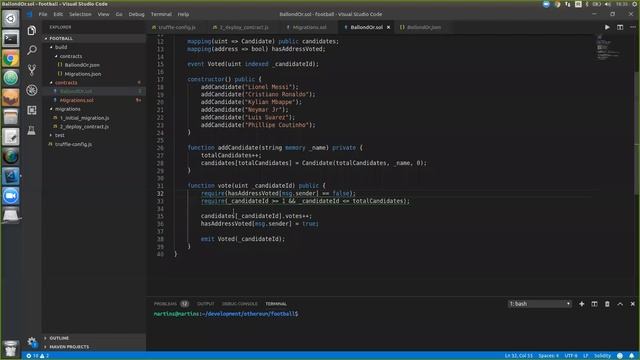The height and width of the screenshot is (360, 640).
Task: Open the Search view in activity bar
Action: tap(31, 50)
